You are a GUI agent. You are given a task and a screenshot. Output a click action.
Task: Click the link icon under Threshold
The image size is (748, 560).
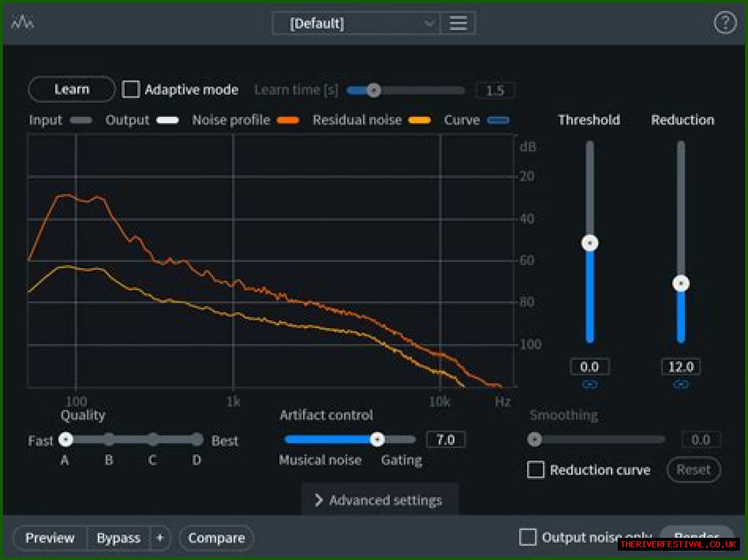(590, 385)
